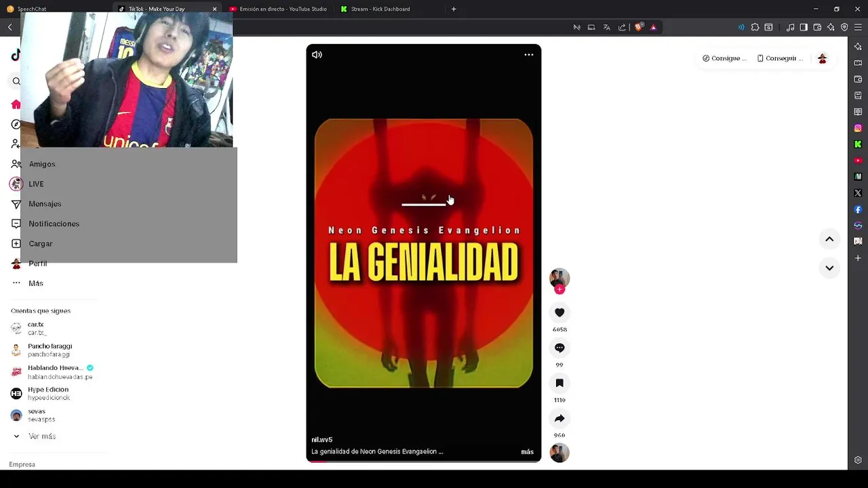Screen dimensions: 868x488
Task: Open Instagram from the browser sidebar
Action: click(x=858, y=128)
